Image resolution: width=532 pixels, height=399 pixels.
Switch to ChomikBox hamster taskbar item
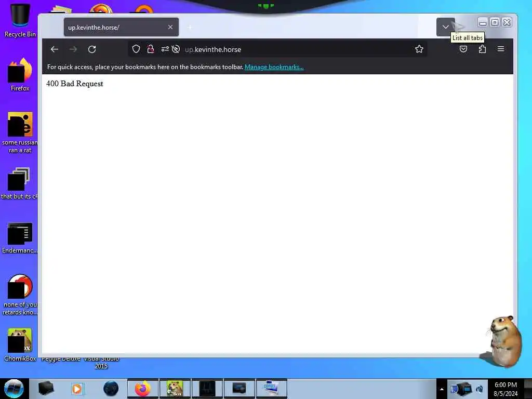tap(175, 389)
